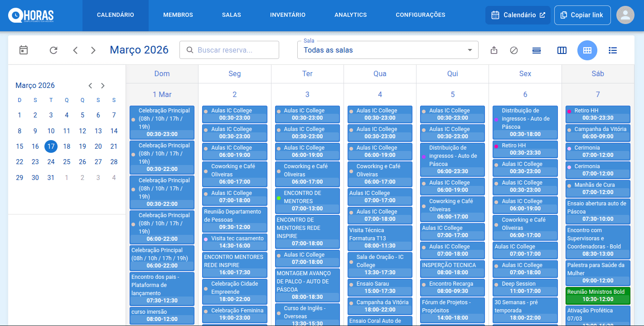644x326 pixels.
Task: Enable the column view layout
Action: 562,50
